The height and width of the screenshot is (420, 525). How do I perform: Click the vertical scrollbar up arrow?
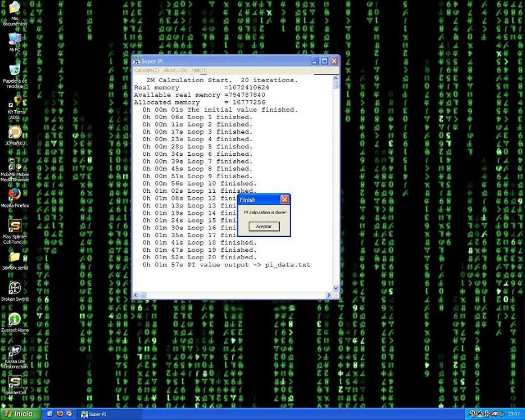(336, 78)
